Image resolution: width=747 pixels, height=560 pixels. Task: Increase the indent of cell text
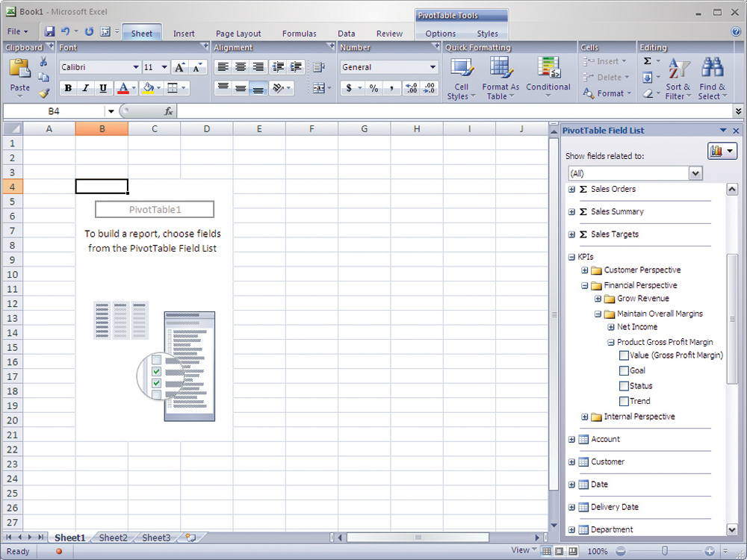[296, 67]
